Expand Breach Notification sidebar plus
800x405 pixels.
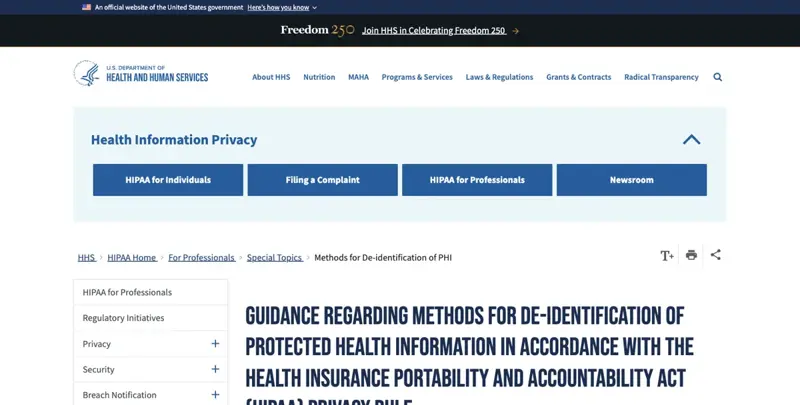[x=215, y=394]
